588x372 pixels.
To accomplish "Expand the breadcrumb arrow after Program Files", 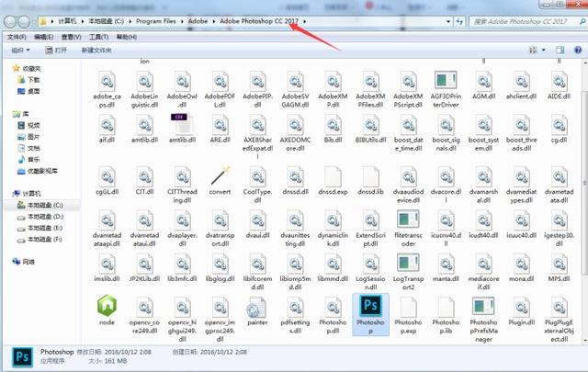I will (x=182, y=21).
